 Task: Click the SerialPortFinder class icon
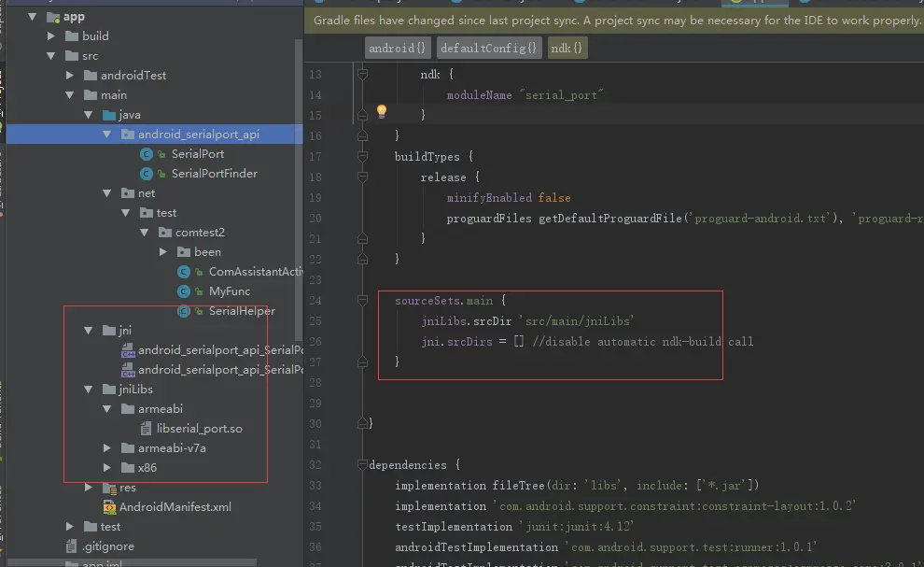[147, 174]
